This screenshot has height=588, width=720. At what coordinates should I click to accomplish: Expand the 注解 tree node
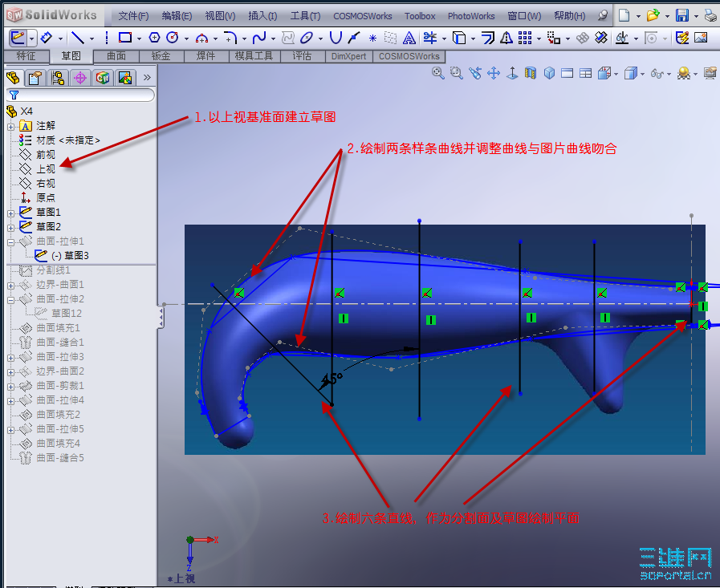pos(11,126)
